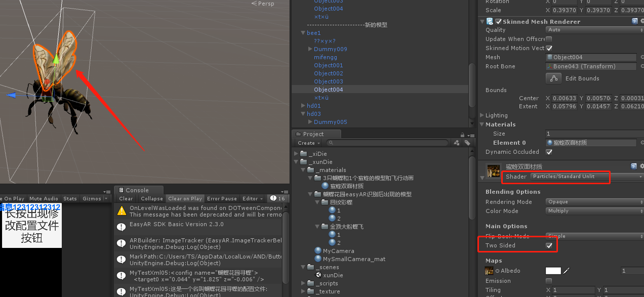Screen dimensions: 644x297
Task: Click the 长按出现修改配置文件按钮 button in Game view
Action: click(32, 226)
